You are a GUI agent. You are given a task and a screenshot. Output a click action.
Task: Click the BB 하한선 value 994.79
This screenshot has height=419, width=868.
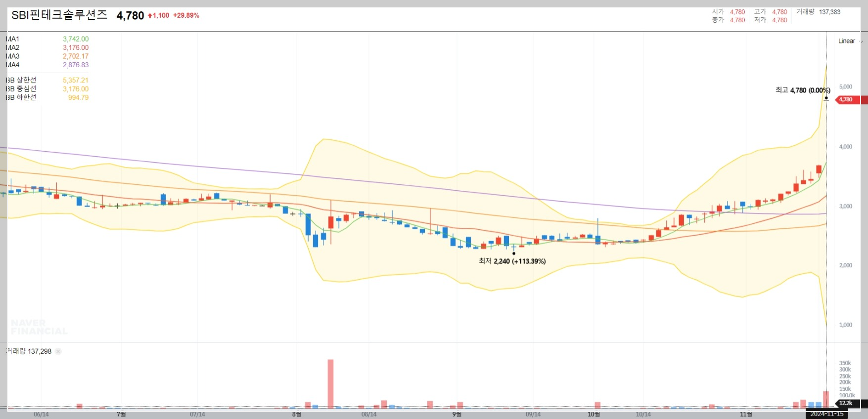[78, 97]
